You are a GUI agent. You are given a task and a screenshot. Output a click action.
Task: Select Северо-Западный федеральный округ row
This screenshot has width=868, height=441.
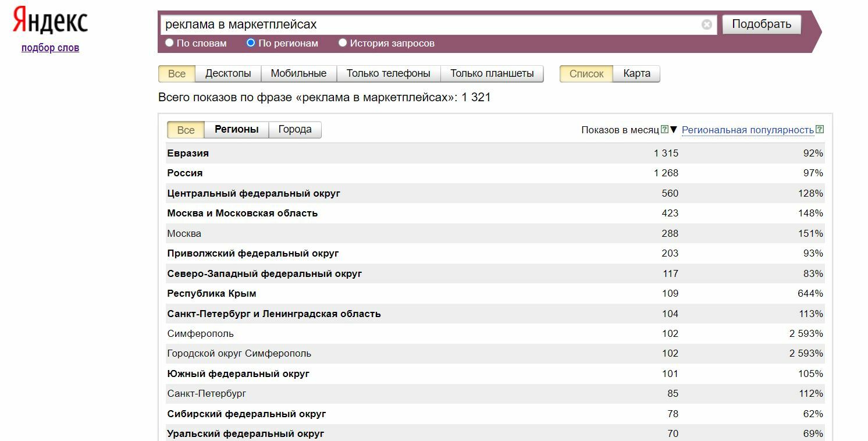pyautogui.click(x=495, y=273)
